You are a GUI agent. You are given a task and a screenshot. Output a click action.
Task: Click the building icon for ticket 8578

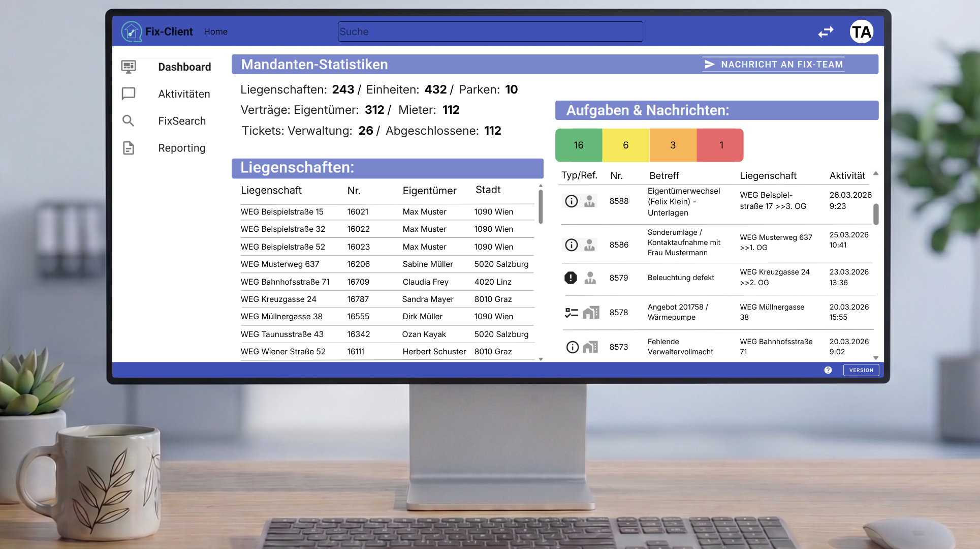591,312
